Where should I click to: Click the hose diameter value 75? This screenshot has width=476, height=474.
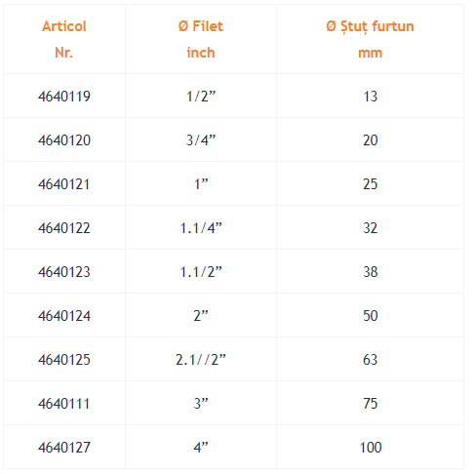[370, 404]
